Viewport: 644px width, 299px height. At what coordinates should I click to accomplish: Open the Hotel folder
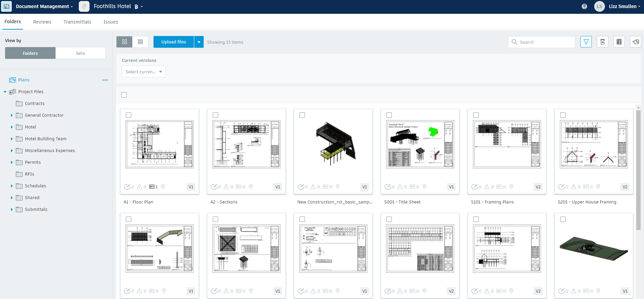point(30,127)
